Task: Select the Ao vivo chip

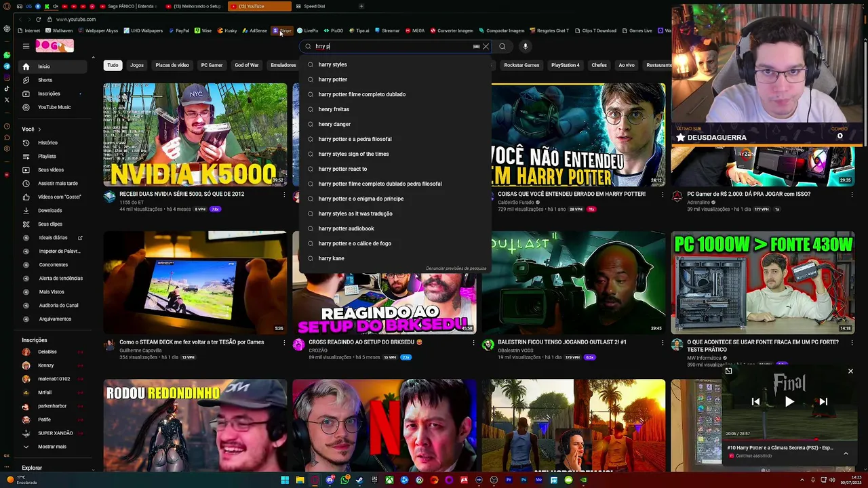Action: pyautogui.click(x=626, y=65)
